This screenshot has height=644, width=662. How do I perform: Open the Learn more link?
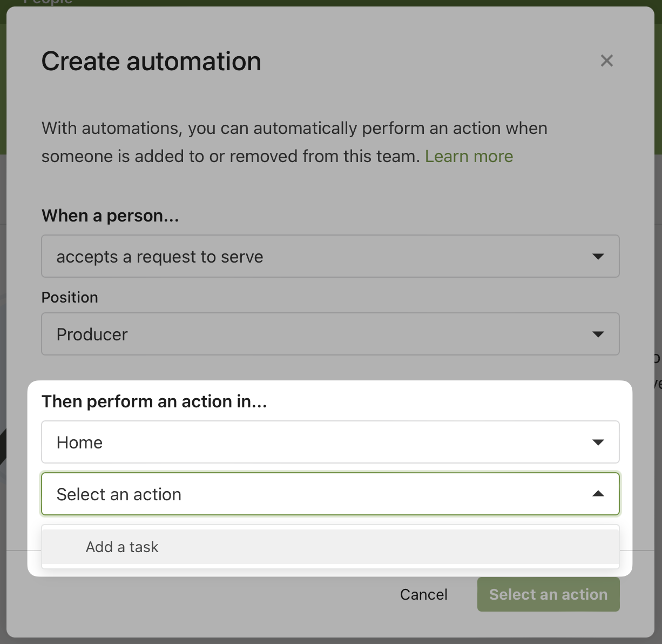[469, 156]
